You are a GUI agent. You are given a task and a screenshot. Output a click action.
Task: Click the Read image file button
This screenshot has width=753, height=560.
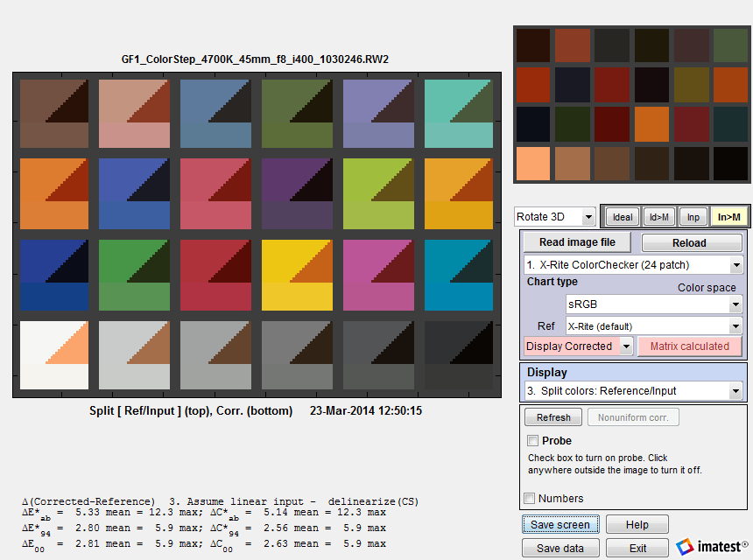[576, 241]
